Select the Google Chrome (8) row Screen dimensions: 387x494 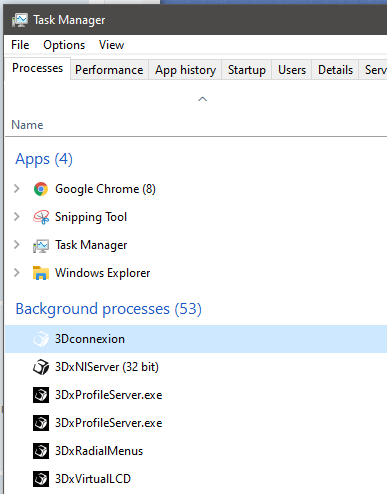196,189
